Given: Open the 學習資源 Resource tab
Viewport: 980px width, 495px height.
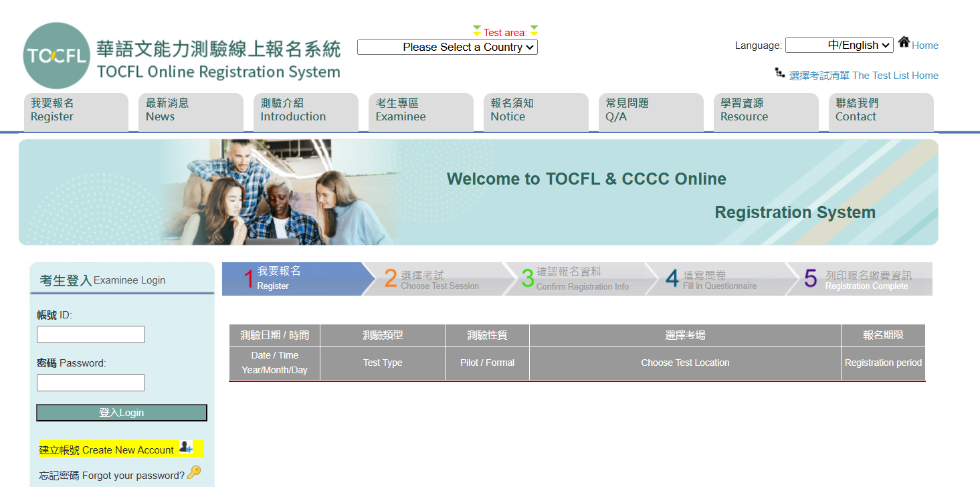Looking at the screenshot, I should click(766, 111).
